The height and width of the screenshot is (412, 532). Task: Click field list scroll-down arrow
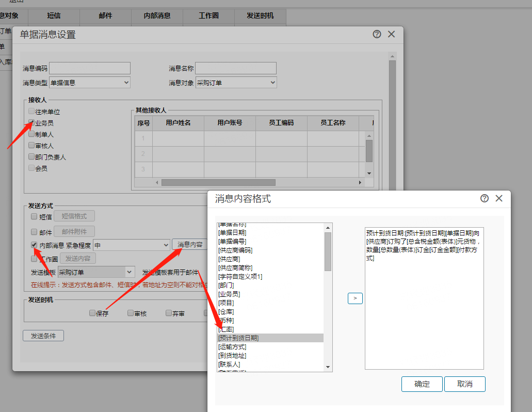(x=328, y=367)
